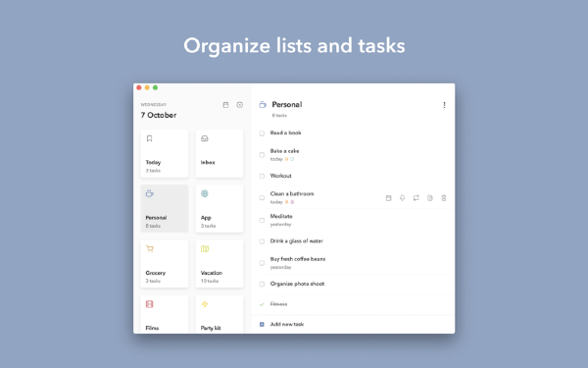This screenshot has height=368, width=588.
Task: Check off Bake a cake
Action: click(262, 155)
